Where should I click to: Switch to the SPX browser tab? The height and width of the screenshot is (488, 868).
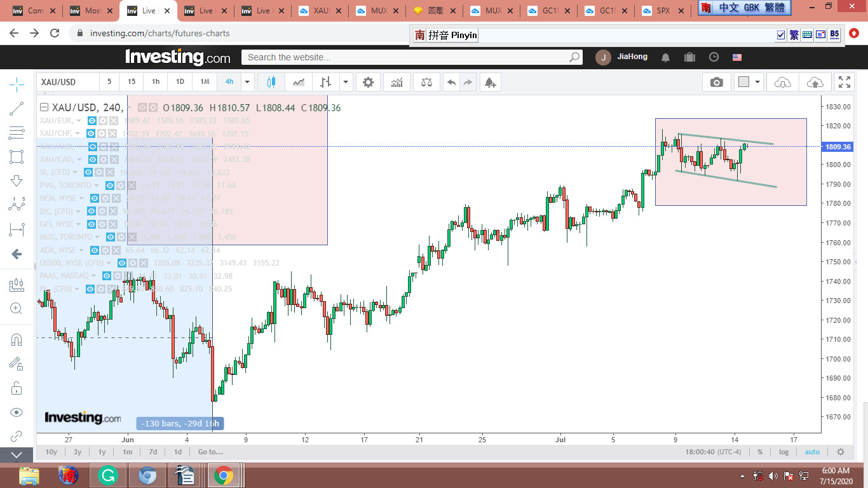coord(663,11)
